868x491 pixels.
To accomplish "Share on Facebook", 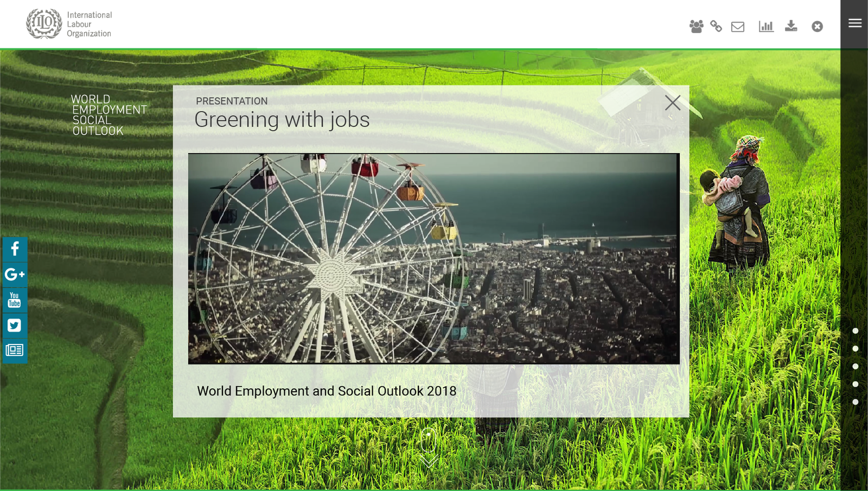I will point(15,249).
